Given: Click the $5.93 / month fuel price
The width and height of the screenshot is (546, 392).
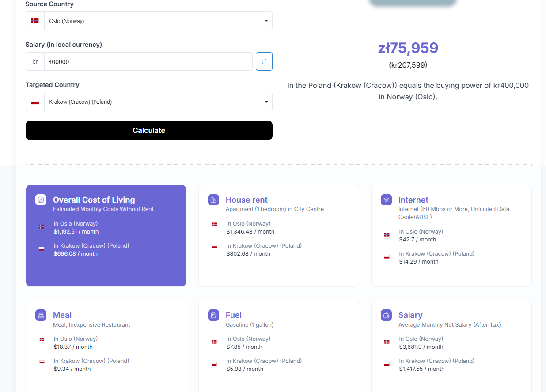Looking at the screenshot, I should click(x=245, y=369).
